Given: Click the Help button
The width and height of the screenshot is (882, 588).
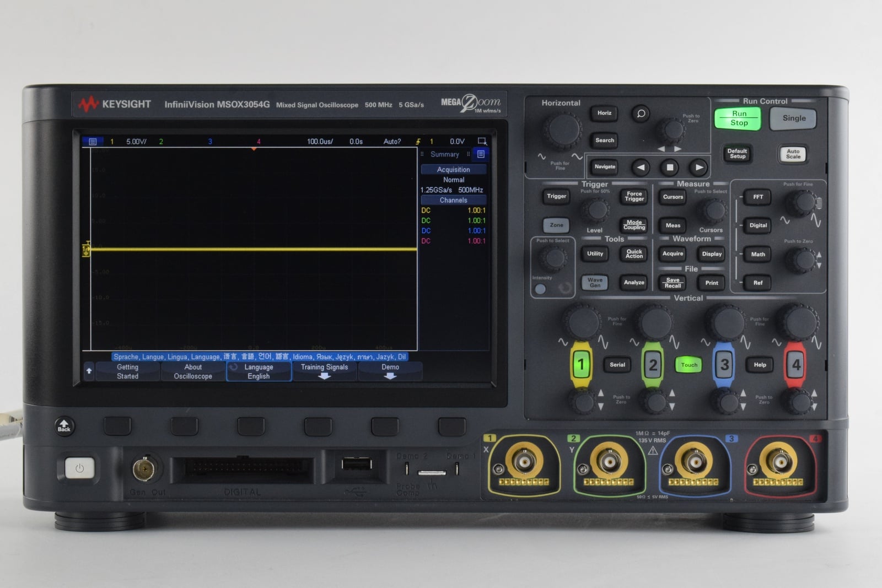Looking at the screenshot, I should click(x=760, y=365).
